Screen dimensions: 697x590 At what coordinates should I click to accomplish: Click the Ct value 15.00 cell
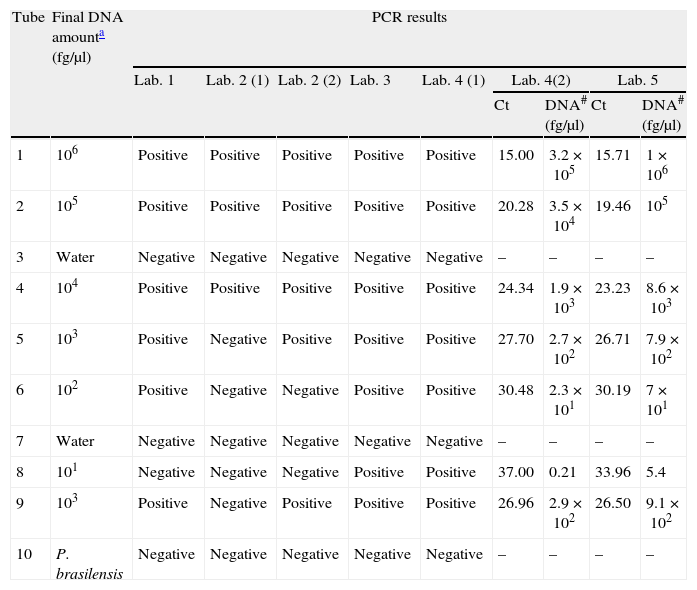514,155
